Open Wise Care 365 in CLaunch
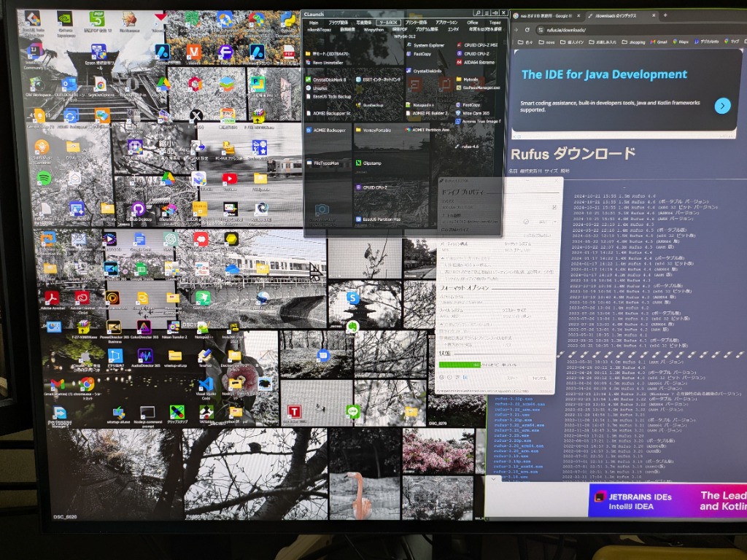747x560 pixels. click(473, 113)
